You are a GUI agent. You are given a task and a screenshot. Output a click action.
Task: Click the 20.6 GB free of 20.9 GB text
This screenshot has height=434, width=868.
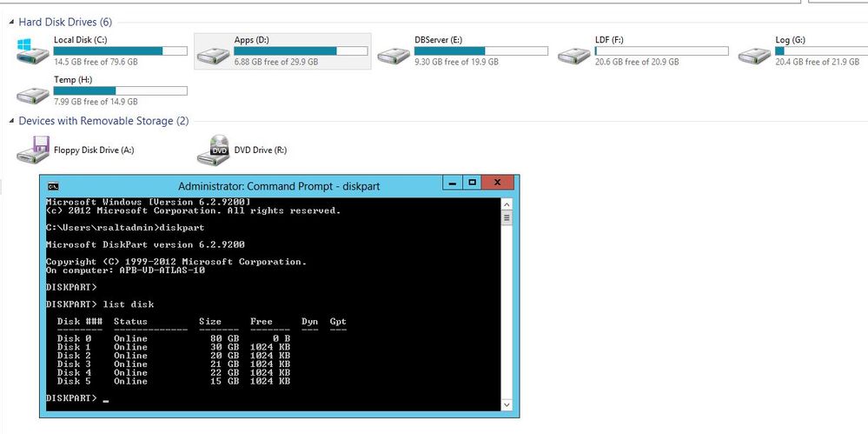point(637,62)
